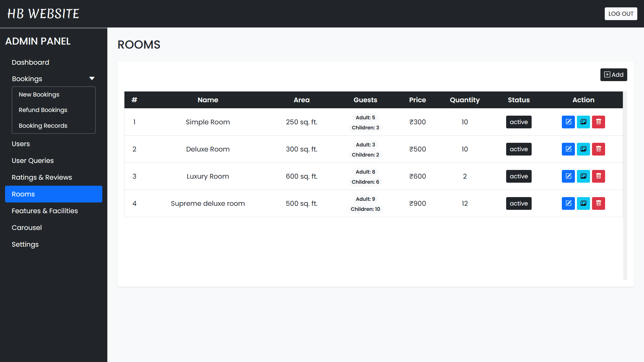The height and width of the screenshot is (362, 644).
Task: Click the HB WEBSITE logo text
Action: coord(43,14)
